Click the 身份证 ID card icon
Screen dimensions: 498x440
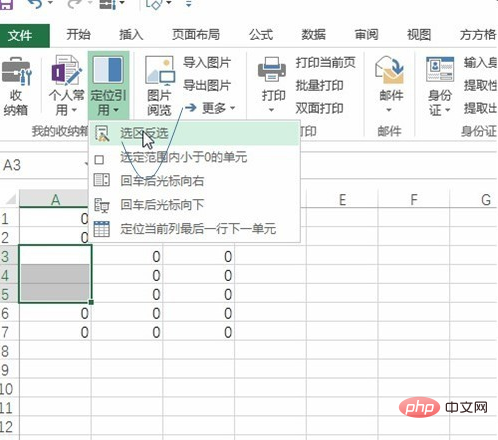(440, 70)
